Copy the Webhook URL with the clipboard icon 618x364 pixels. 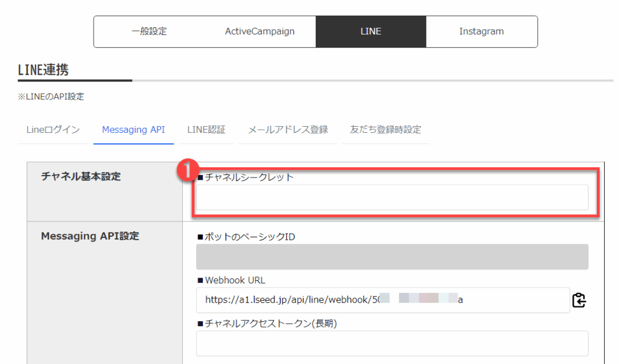tap(579, 300)
